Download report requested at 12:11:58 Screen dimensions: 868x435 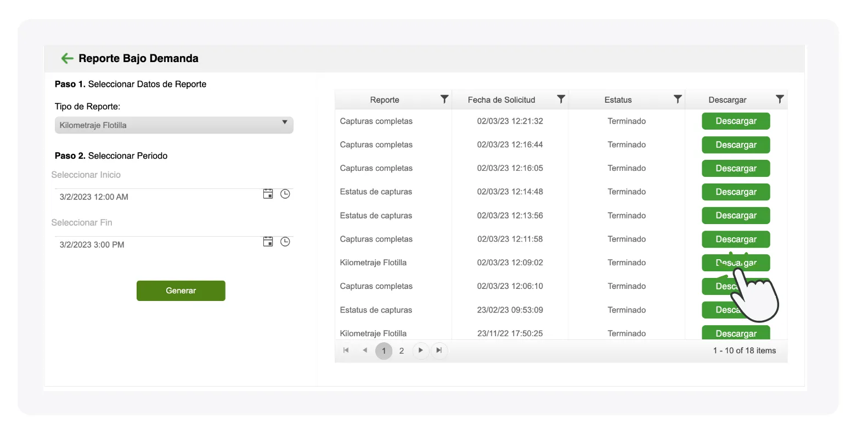pyautogui.click(x=736, y=239)
